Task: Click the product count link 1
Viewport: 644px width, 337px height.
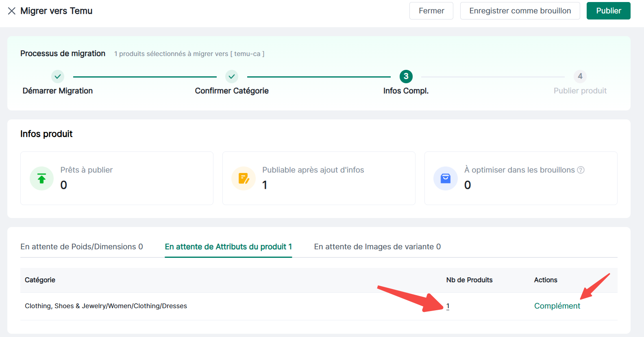Action: pyautogui.click(x=448, y=306)
